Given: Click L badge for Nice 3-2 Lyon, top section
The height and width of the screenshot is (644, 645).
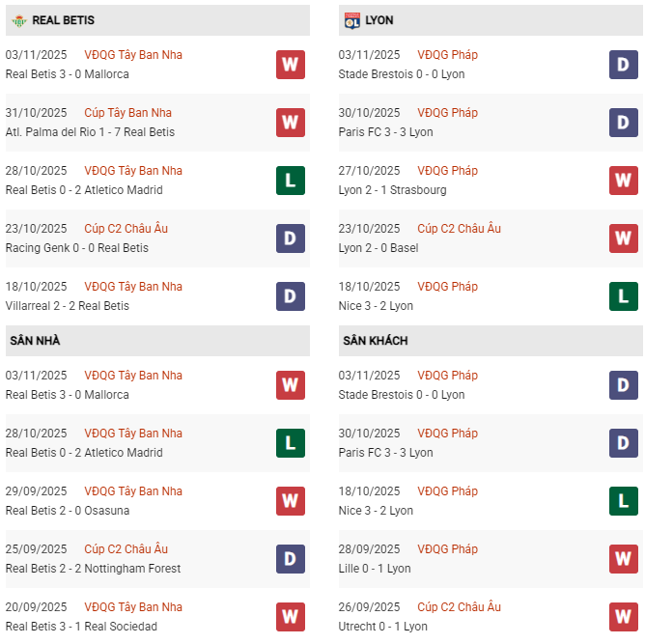Looking at the screenshot, I should [x=623, y=296].
